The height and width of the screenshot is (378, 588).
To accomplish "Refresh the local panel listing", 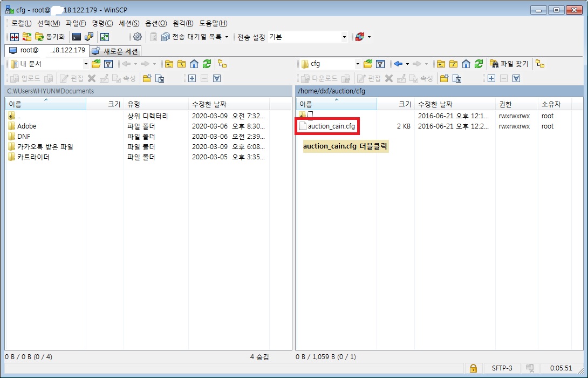I will (207, 64).
